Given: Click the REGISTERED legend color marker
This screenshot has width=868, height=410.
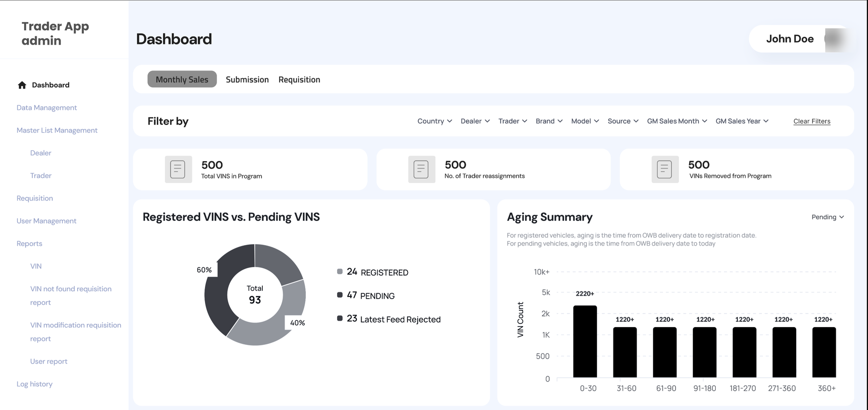Looking at the screenshot, I should (x=339, y=272).
